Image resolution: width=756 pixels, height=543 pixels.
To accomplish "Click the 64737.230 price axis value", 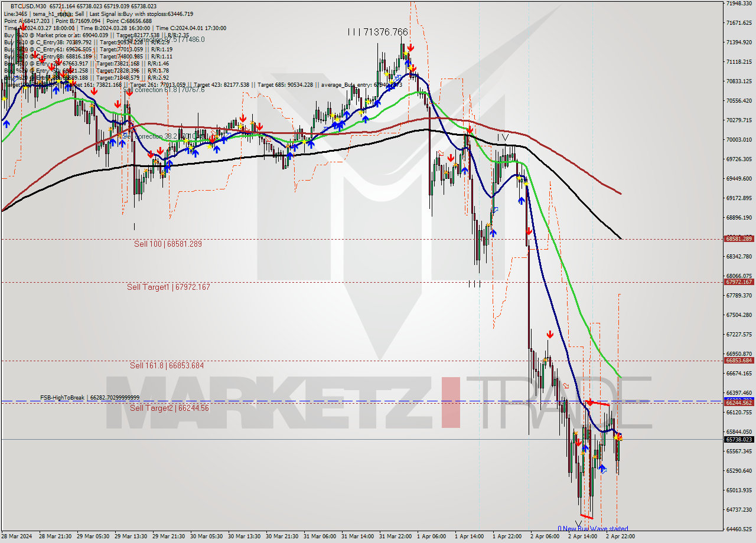I will 739,510.
